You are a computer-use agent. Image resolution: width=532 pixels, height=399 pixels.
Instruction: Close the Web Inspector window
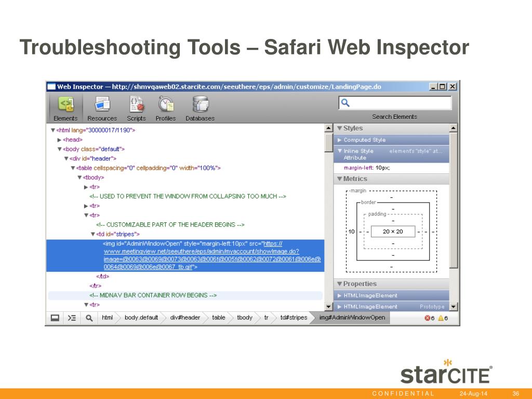pos(453,87)
